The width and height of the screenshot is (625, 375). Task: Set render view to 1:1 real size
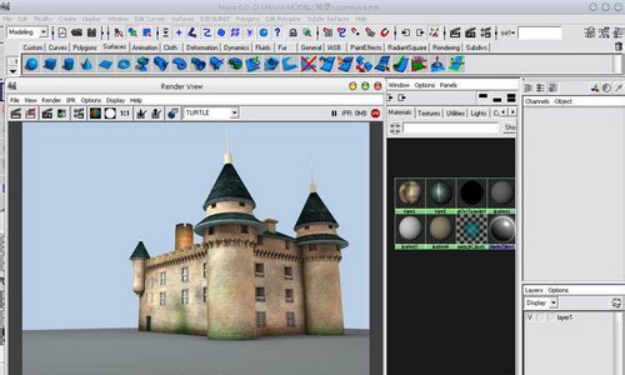pyautogui.click(x=125, y=114)
